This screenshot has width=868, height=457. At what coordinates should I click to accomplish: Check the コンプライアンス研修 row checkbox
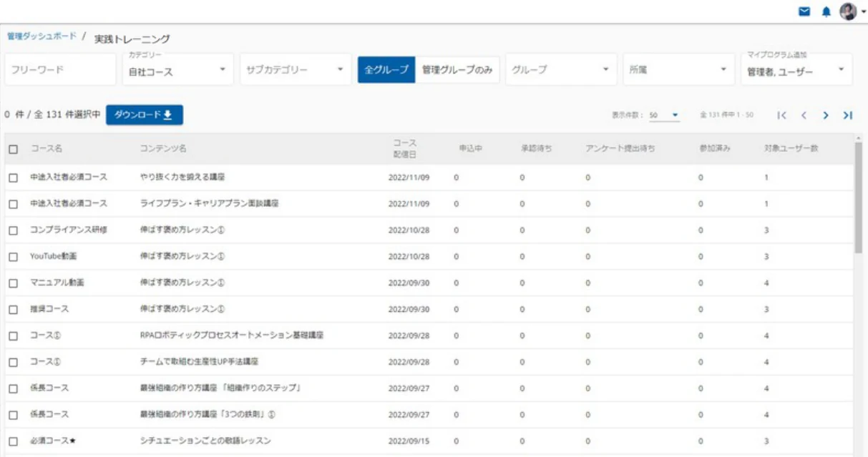click(x=13, y=231)
